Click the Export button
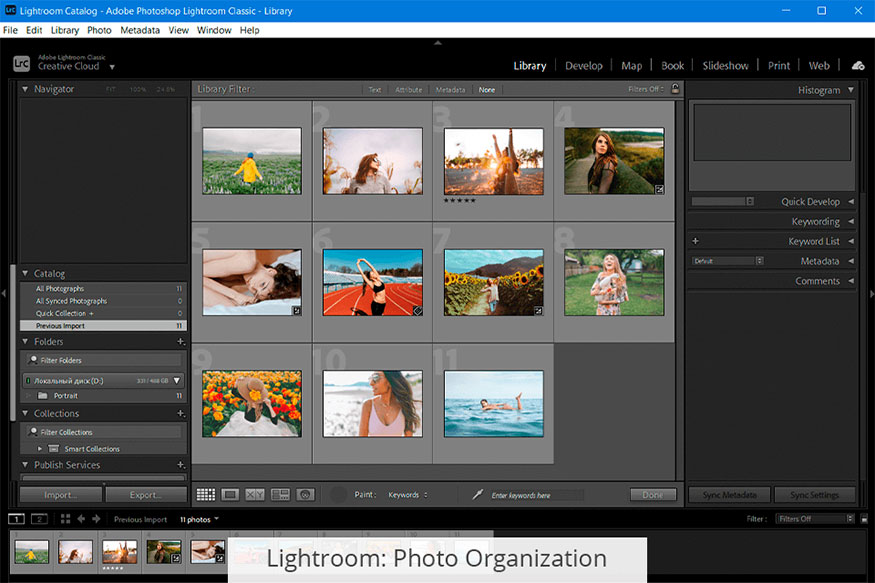 [146, 495]
